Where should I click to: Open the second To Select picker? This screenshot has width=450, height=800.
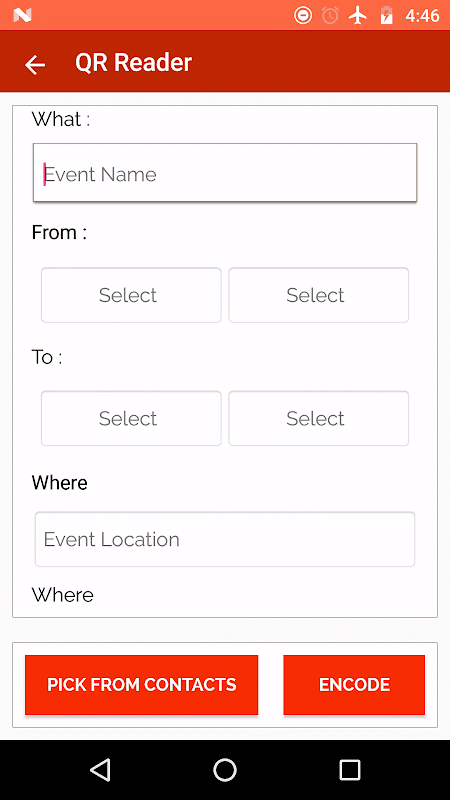coord(318,418)
